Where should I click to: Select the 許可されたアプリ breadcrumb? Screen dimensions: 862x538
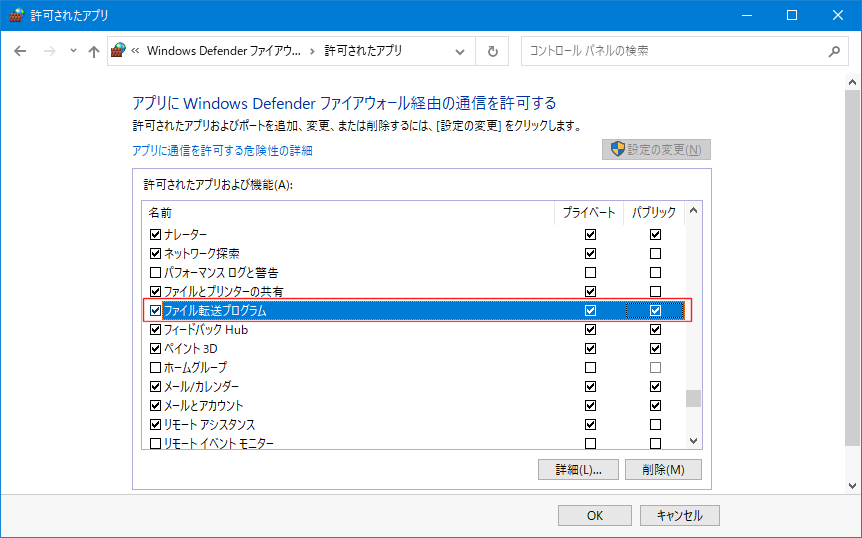pyautogui.click(x=363, y=51)
